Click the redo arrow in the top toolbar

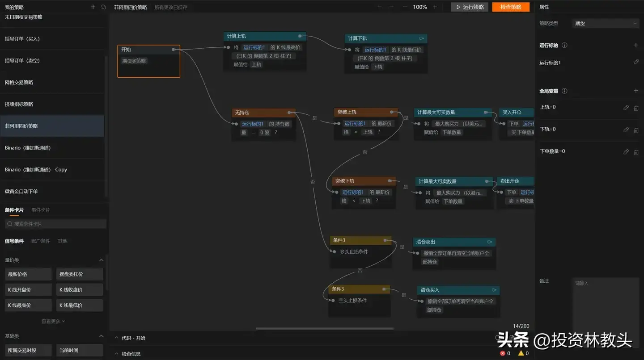pyautogui.click(x=392, y=7)
